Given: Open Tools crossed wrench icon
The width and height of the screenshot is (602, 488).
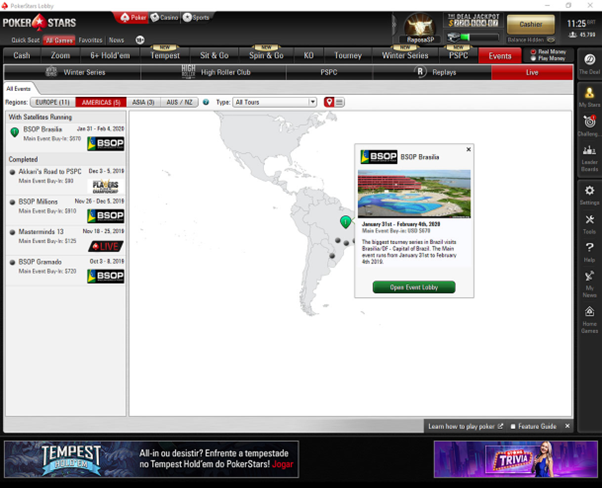Looking at the screenshot, I should tap(589, 220).
